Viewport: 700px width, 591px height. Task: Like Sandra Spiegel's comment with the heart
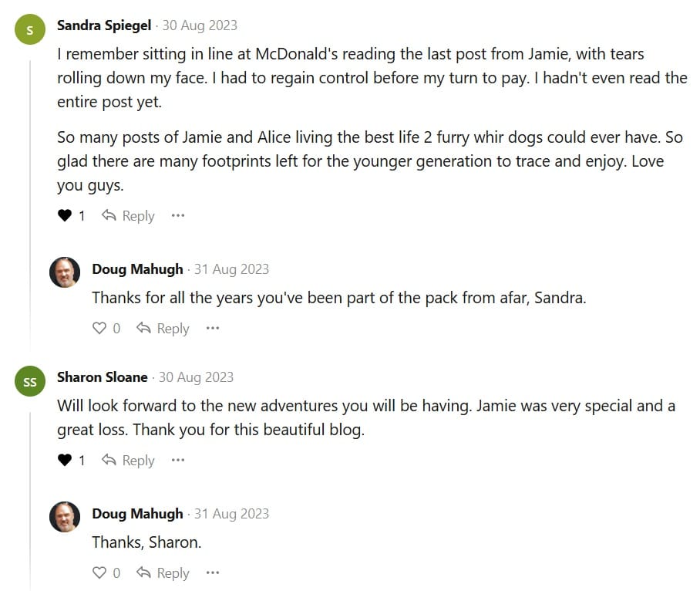click(65, 216)
